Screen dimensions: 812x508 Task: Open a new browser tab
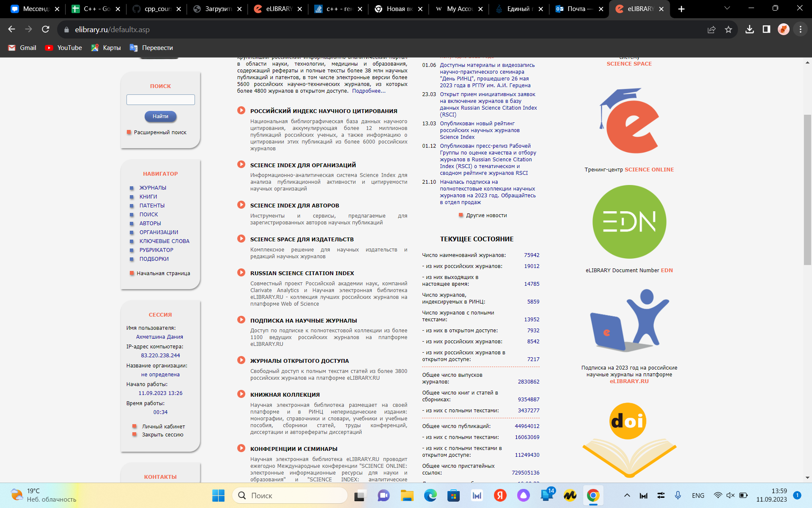coord(681,9)
